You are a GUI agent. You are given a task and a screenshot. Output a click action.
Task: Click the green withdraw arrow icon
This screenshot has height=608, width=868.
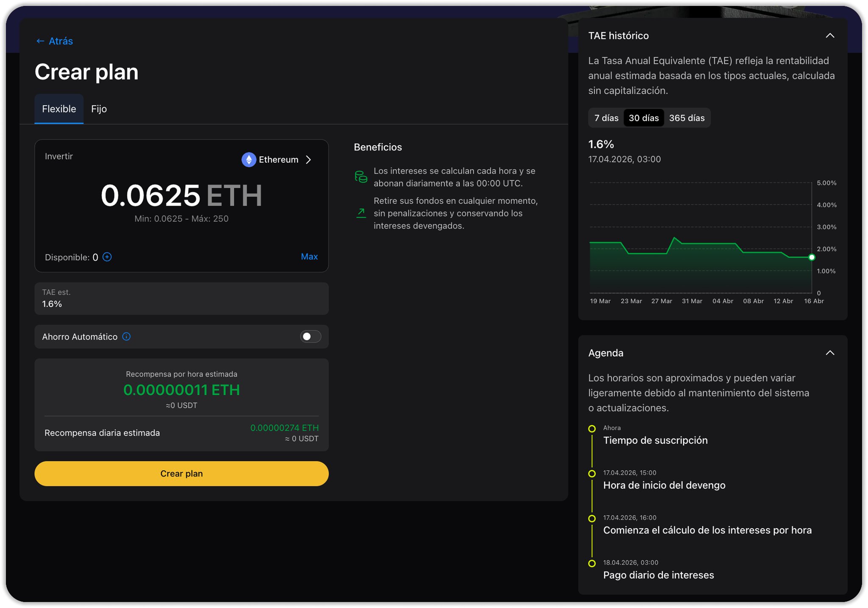[x=361, y=213]
